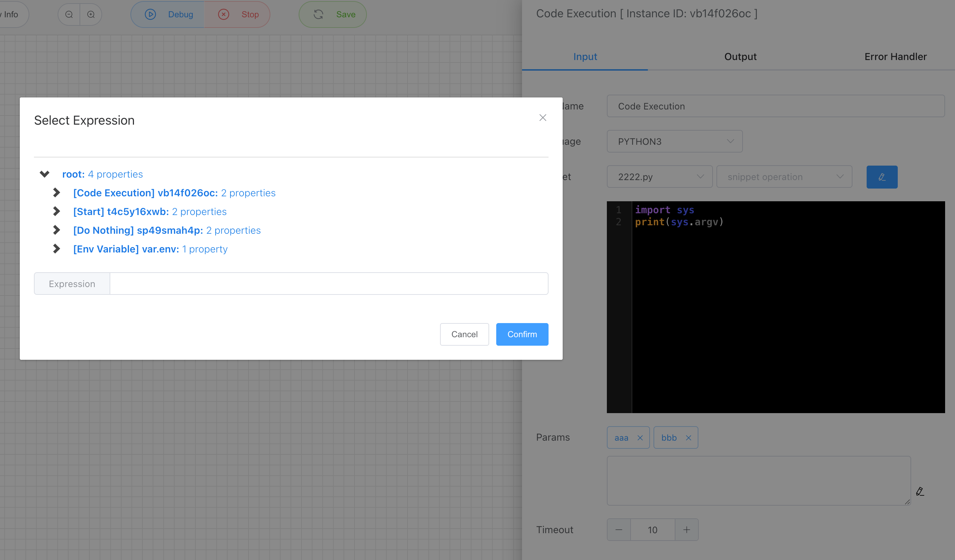Expand the Code Execution vb14f026oc node
Screen dimensions: 955x560
point(57,193)
